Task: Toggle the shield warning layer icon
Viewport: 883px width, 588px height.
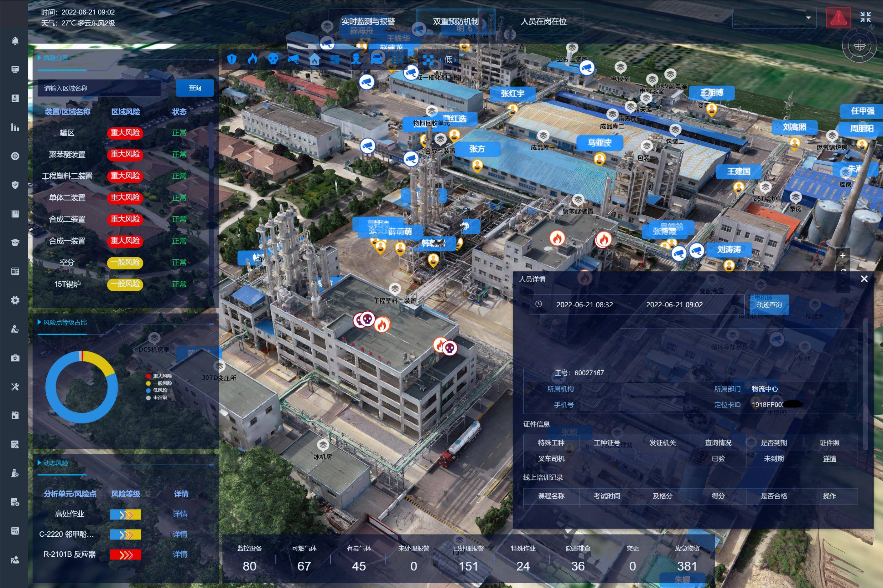Action: 232,59
